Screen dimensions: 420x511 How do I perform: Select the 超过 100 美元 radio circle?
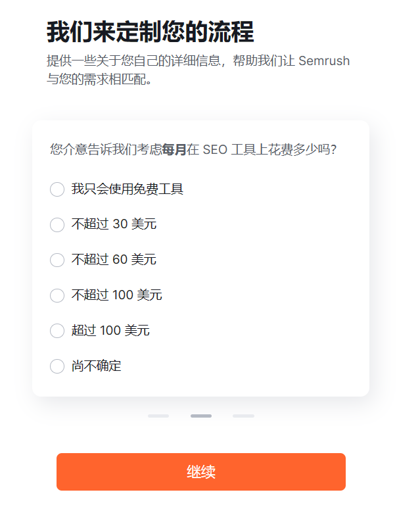pyautogui.click(x=57, y=331)
